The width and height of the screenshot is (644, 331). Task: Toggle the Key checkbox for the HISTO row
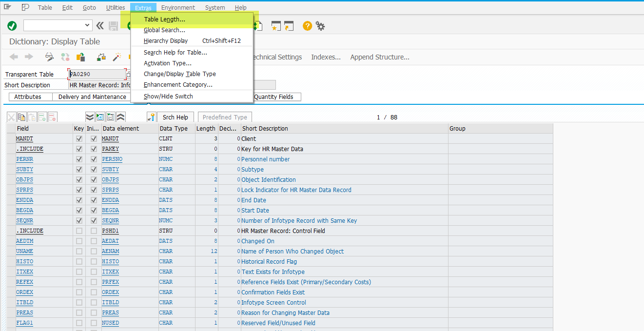point(79,262)
